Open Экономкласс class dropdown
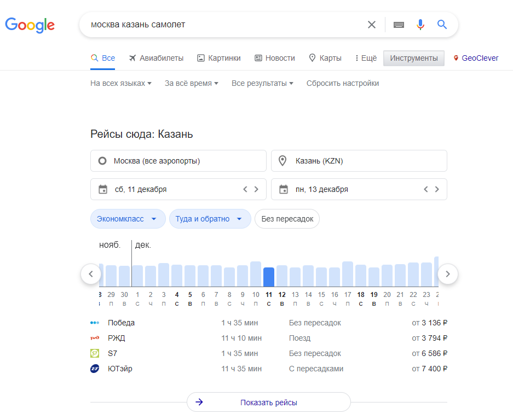513x420 pixels. click(128, 219)
